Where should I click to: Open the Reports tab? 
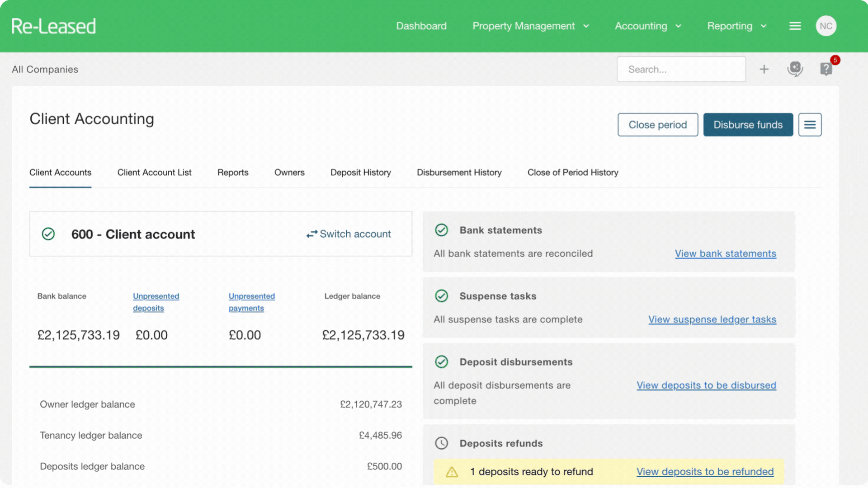point(233,173)
